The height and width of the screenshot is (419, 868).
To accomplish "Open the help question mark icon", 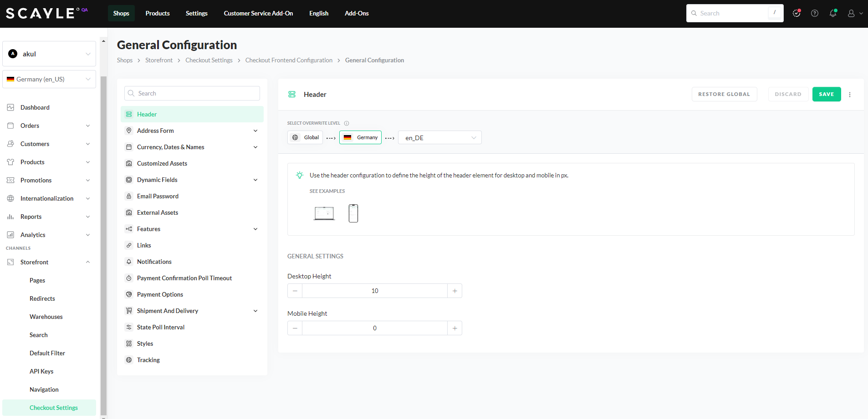I will point(815,14).
